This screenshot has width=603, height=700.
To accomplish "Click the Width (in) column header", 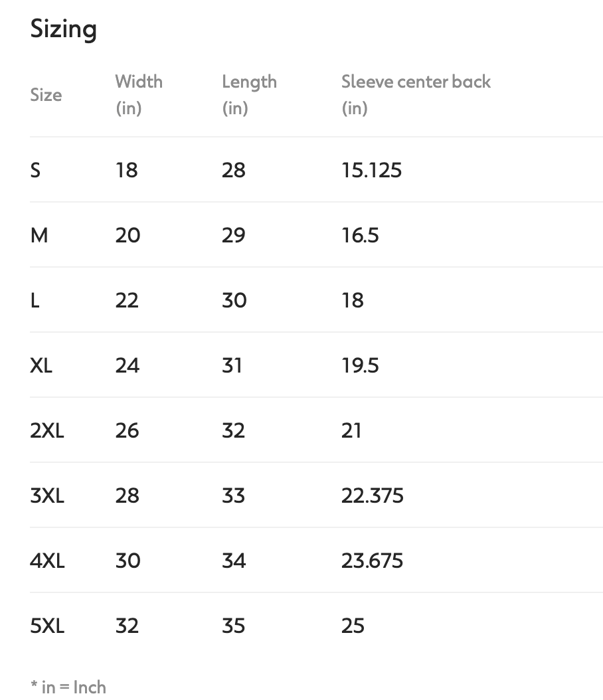I will pos(139,95).
